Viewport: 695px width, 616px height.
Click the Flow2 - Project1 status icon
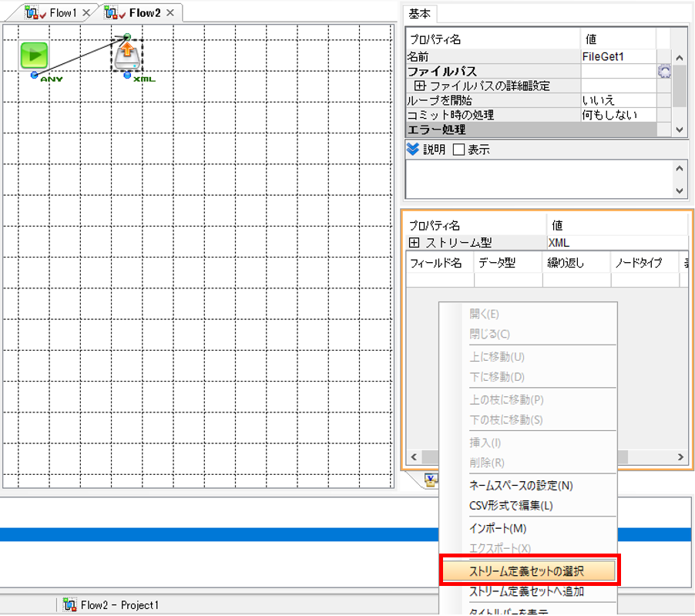69,605
